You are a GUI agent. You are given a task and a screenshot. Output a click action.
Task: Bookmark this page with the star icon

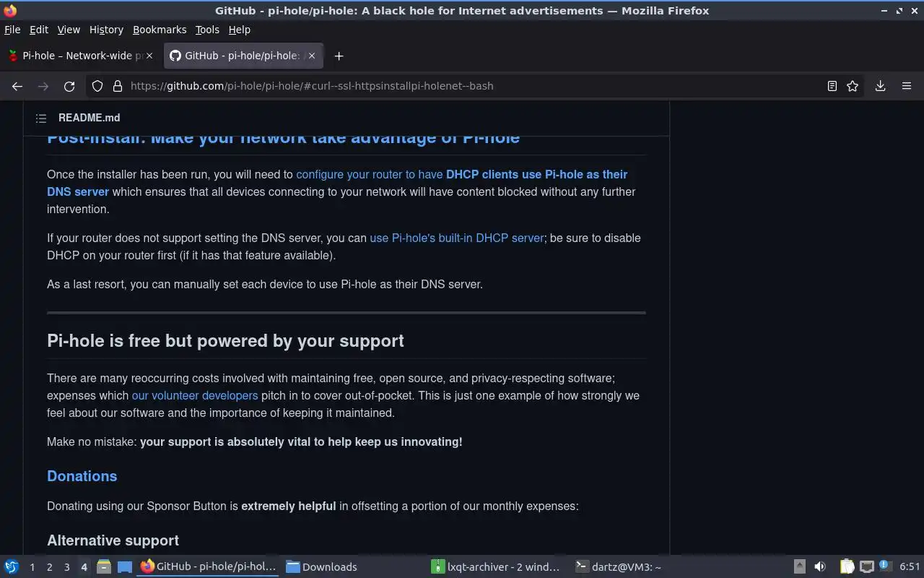tap(853, 86)
